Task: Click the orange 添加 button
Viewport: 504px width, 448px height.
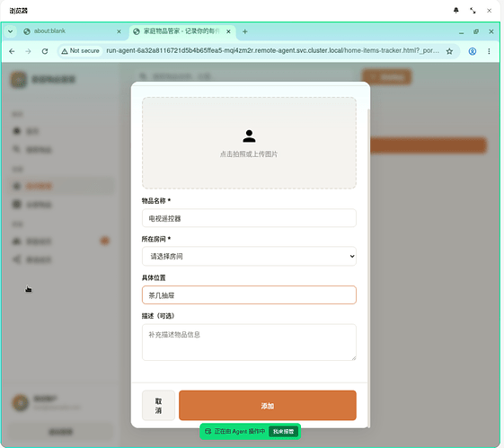Action: pyautogui.click(x=268, y=405)
